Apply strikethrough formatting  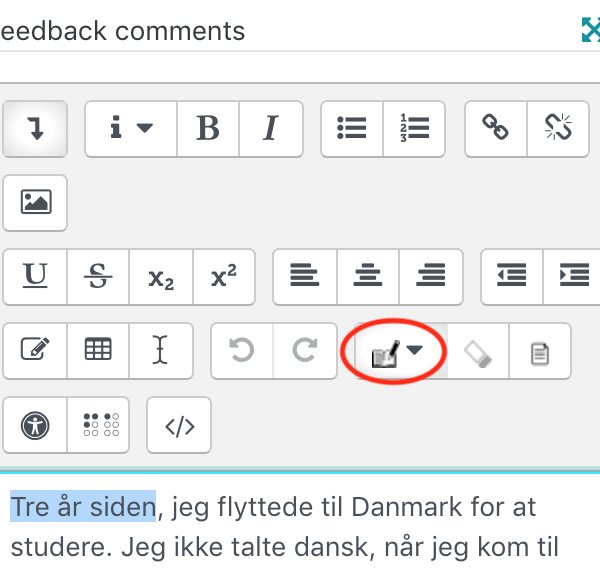click(98, 277)
